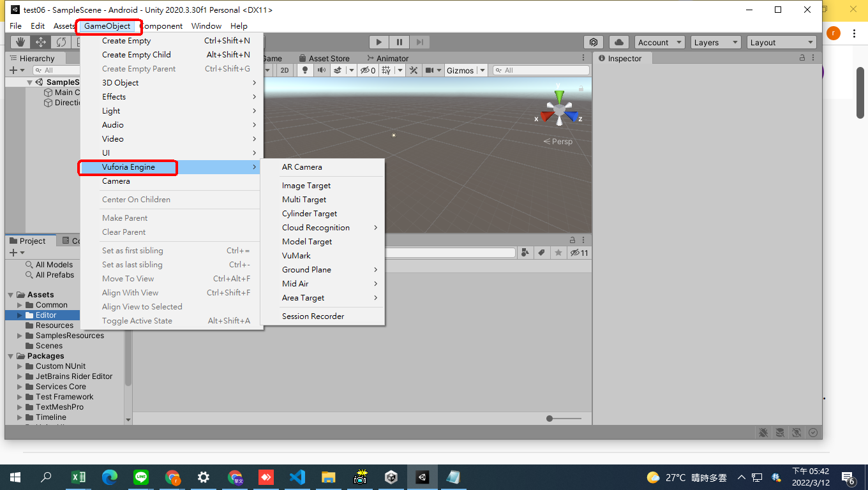Select the Rotate tool in the toolbar
Image resolution: width=868 pixels, height=490 pixels.
point(61,42)
